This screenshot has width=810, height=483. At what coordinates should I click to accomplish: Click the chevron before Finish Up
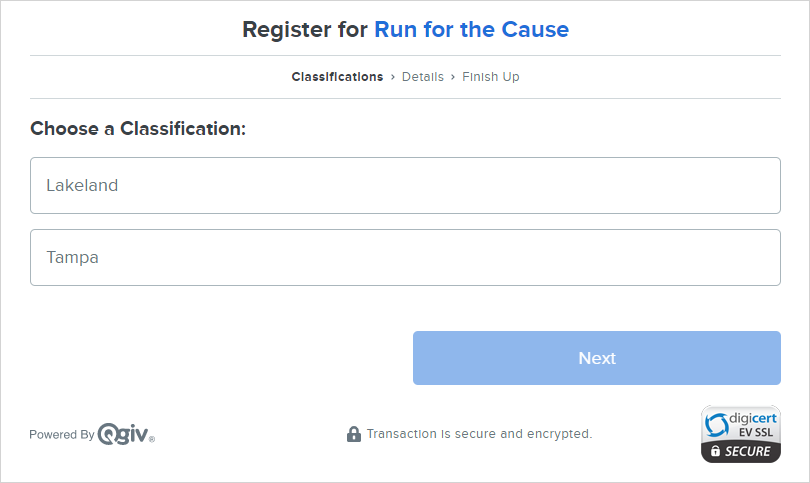453,77
